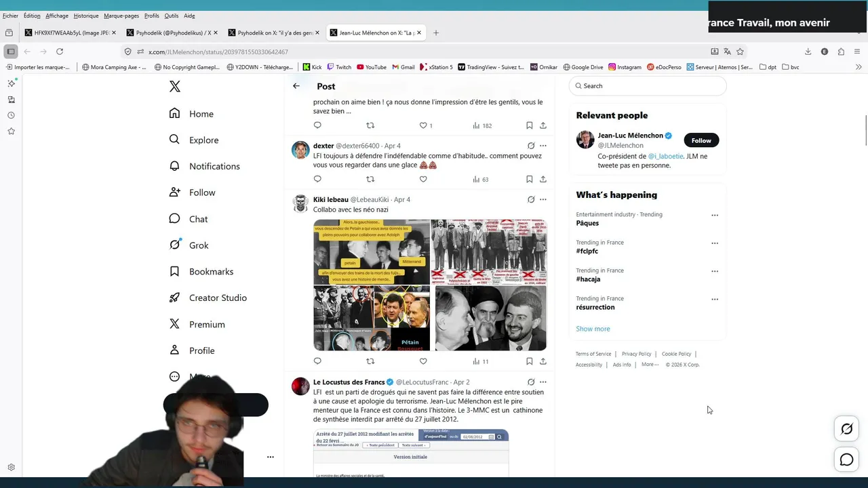This screenshot has height=488, width=868.
Task: Open the @i_laboetie mention link
Action: (x=665, y=156)
